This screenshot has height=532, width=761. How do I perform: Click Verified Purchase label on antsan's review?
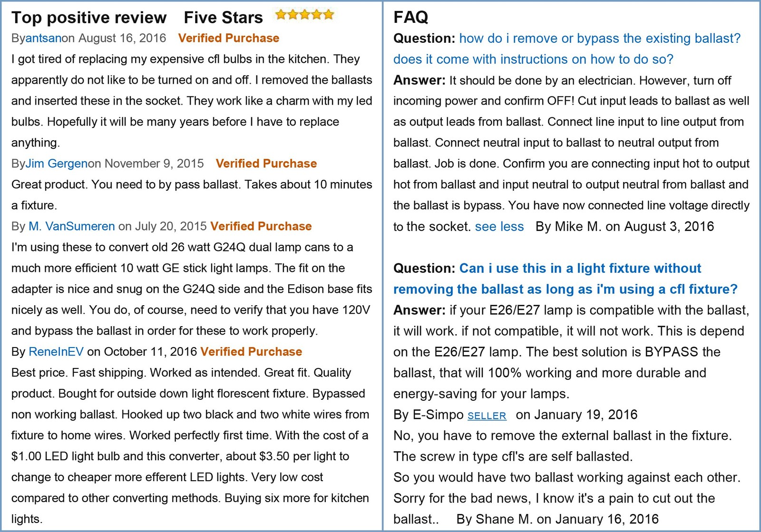coord(229,38)
